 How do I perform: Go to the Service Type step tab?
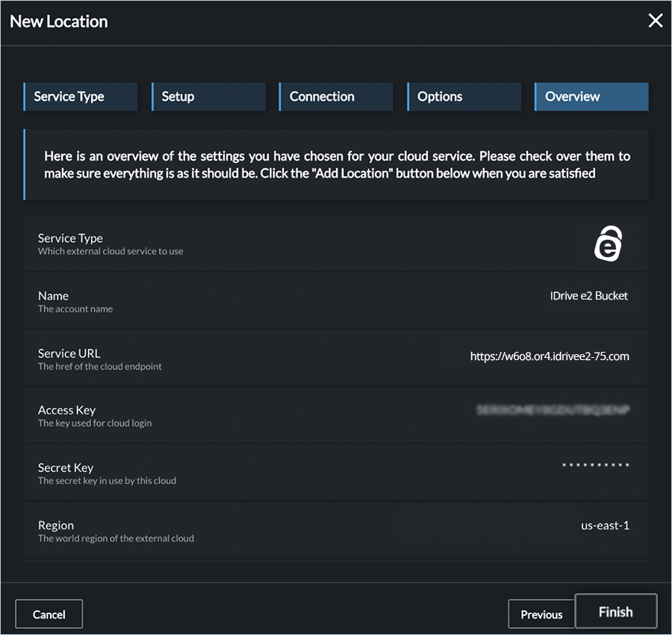81,96
